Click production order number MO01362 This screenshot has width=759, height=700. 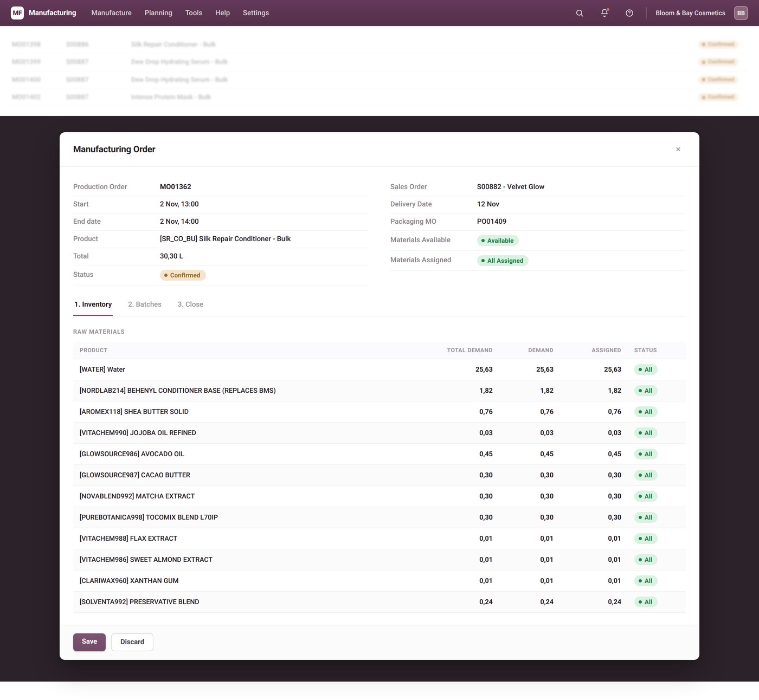tap(176, 187)
